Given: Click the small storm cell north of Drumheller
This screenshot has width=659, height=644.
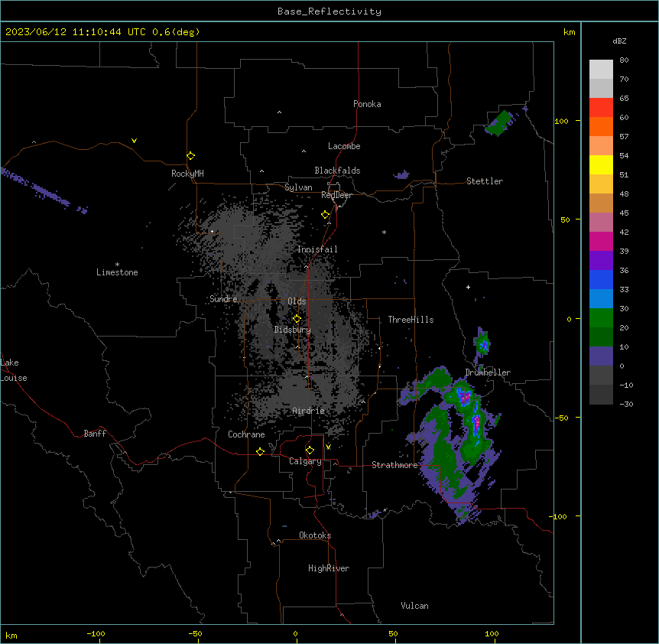Looking at the screenshot, I should pyautogui.click(x=482, y=343).
